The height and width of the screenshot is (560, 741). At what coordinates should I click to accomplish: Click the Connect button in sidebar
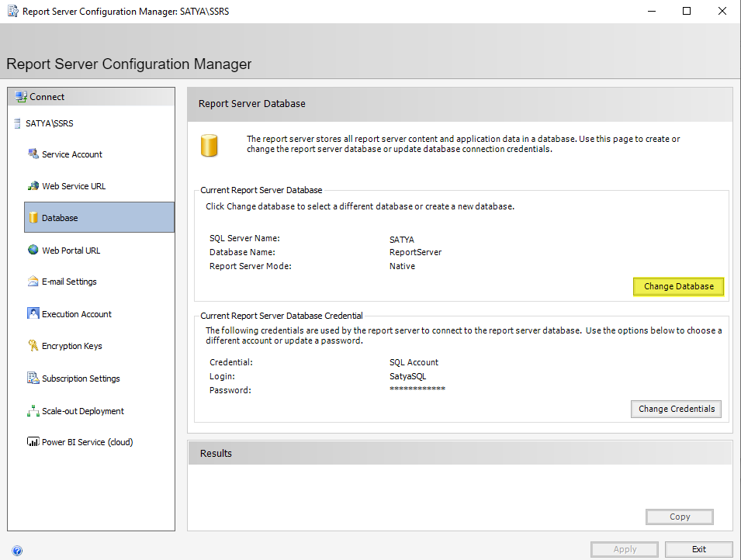[x=47, y=97]
